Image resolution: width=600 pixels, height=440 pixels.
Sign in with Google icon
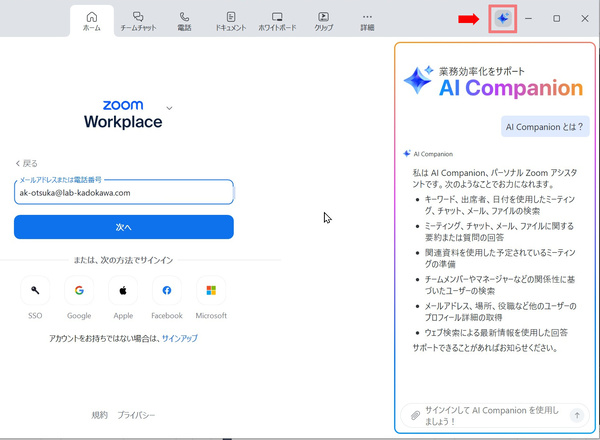click(79, 290)
